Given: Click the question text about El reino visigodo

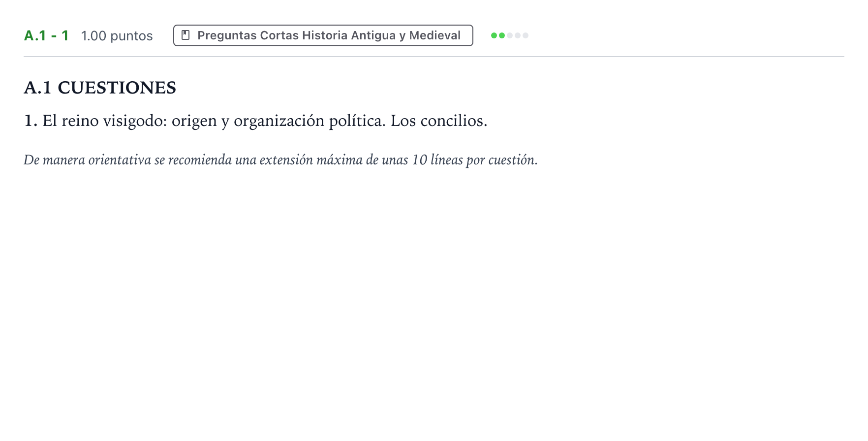Looking at the screenshot, I should pos(255,121).
